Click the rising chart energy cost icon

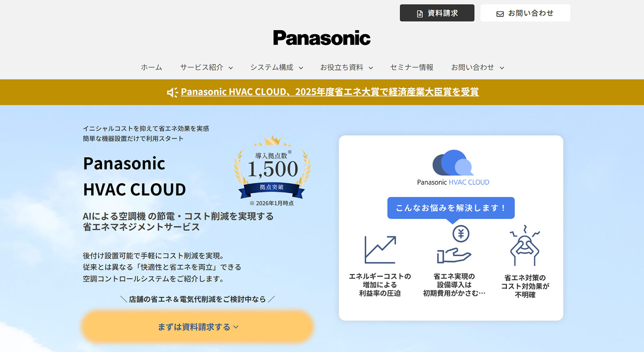(x=380, y=250)
